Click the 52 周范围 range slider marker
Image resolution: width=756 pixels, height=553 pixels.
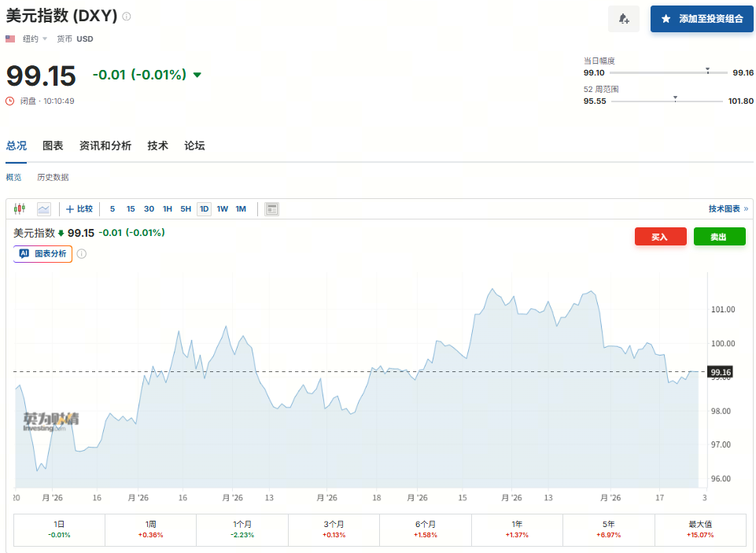coord(675,99)
